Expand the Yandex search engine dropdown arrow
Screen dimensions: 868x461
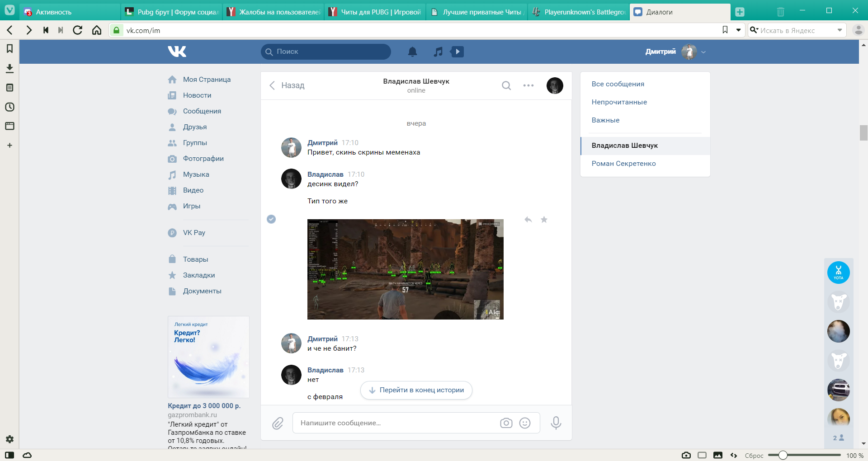(x=840, y=30)
